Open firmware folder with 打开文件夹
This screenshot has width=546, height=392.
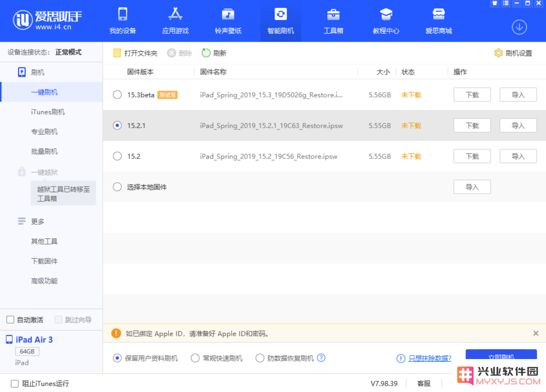135,53
